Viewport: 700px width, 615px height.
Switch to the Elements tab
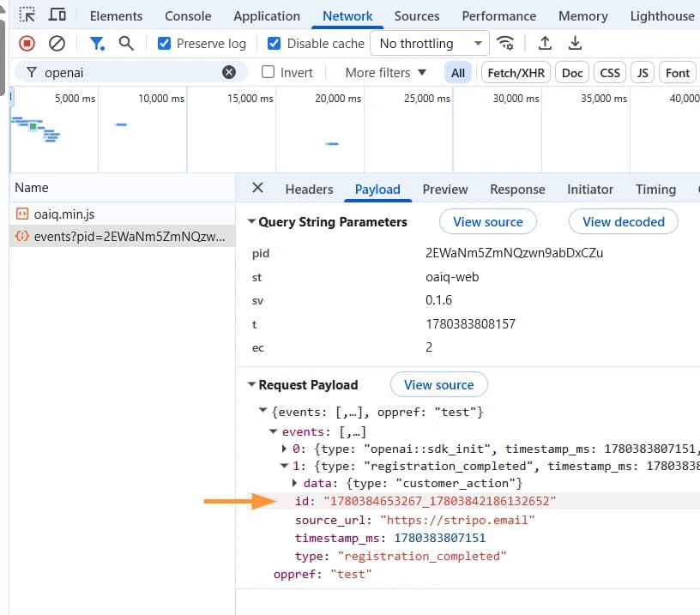pos(116,16)
